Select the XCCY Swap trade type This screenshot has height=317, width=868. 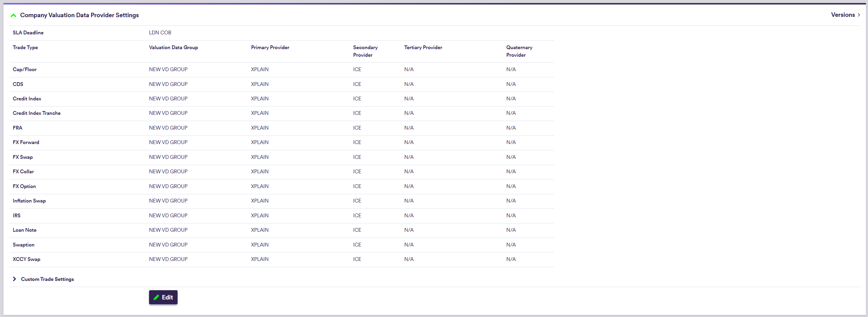pos(27,259)
